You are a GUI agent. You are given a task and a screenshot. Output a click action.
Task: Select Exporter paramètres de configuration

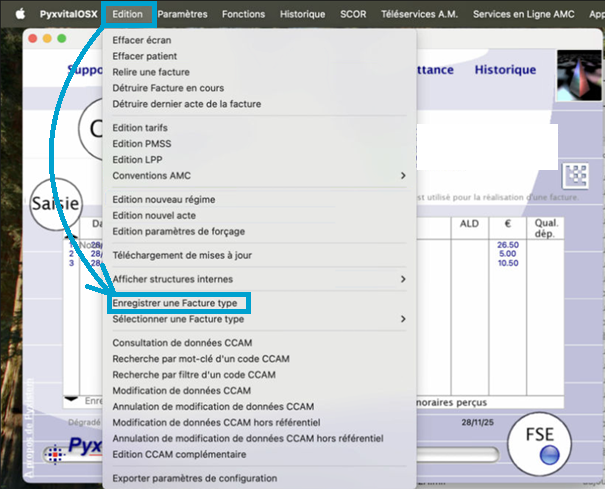click(x=194, y=478)
